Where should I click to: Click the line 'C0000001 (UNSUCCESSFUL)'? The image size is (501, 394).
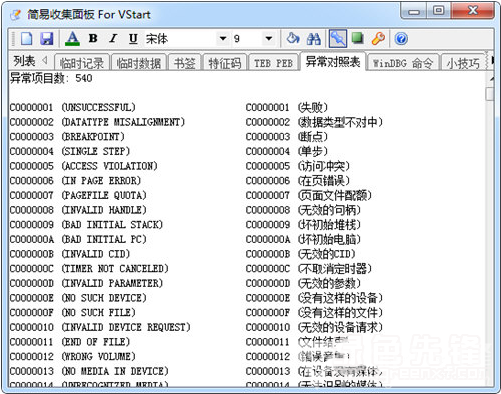click(x=72, y=107)
